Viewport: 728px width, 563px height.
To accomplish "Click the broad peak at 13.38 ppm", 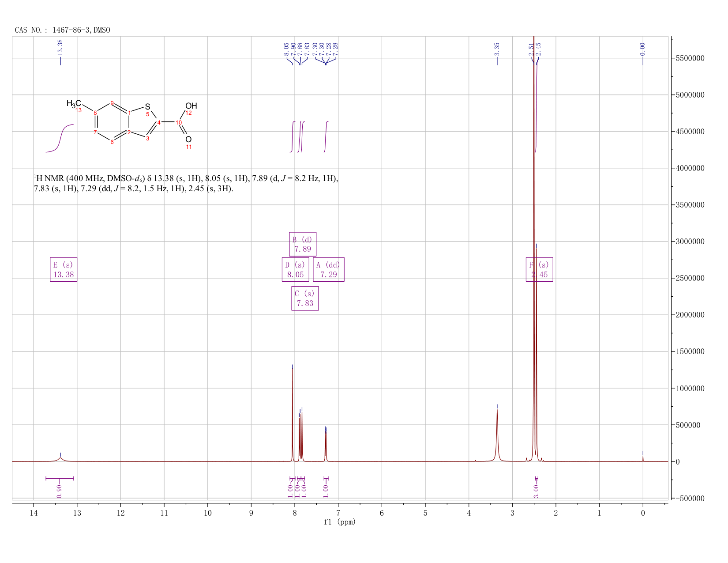I will click(60, 459).
